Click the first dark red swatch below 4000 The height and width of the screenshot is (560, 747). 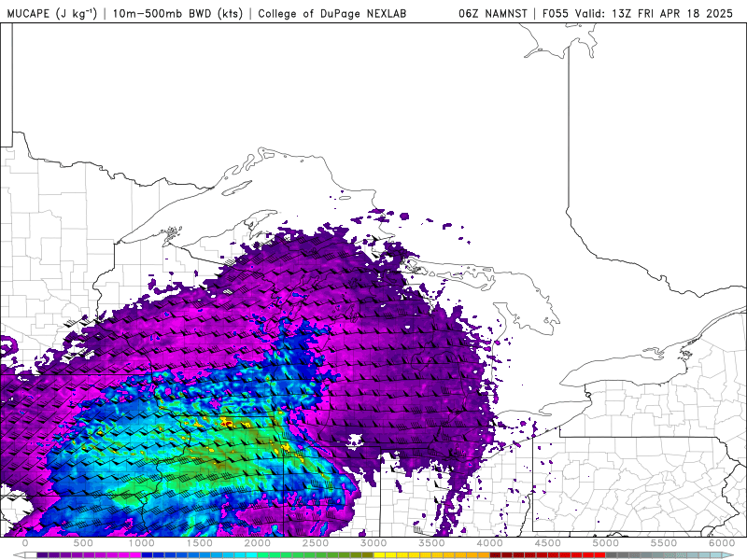click(496, 554)
